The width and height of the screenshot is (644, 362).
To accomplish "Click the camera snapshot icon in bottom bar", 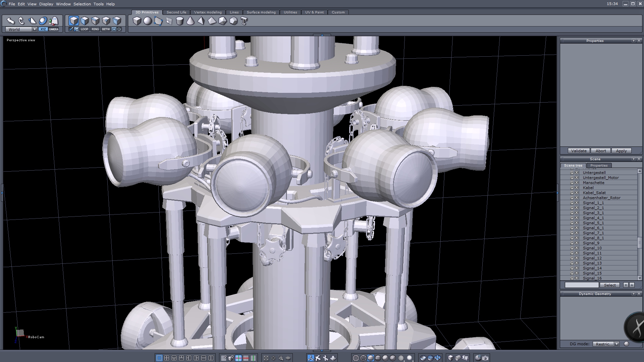I will pos(485,358).
